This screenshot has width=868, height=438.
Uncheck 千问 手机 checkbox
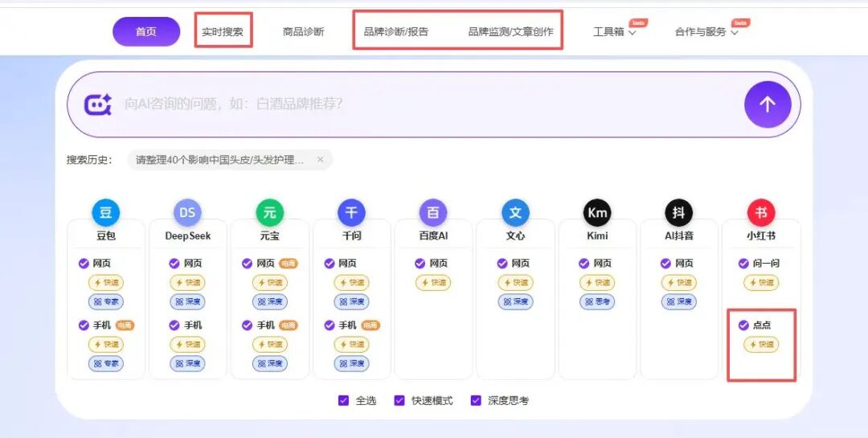pyautogui.click(x=330, y=325)
